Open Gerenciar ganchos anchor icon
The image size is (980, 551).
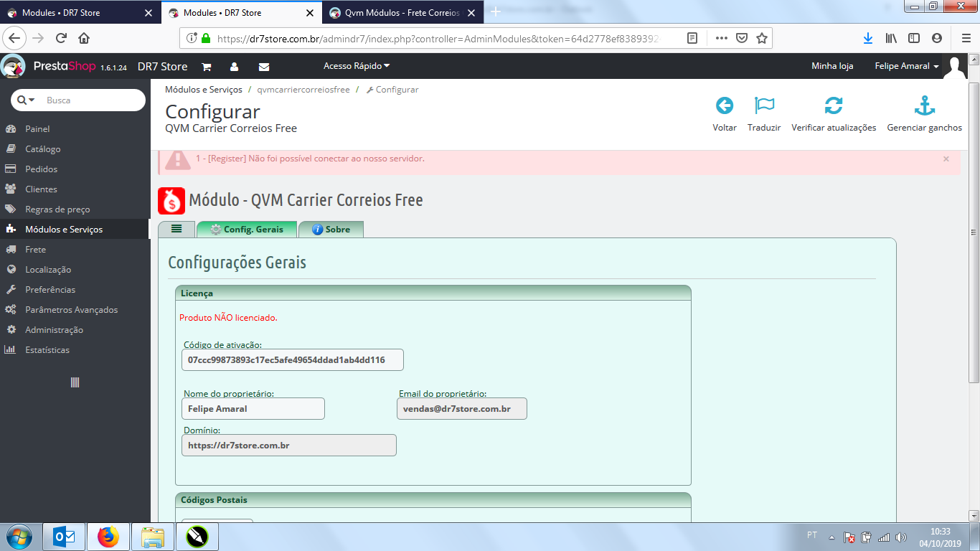point(924,106)
